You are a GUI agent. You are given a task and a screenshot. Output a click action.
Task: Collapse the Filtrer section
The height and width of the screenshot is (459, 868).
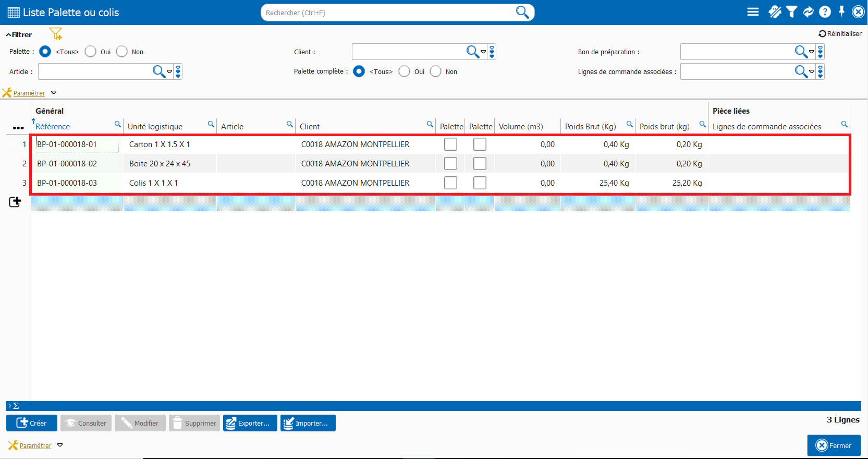click(19, 34)
